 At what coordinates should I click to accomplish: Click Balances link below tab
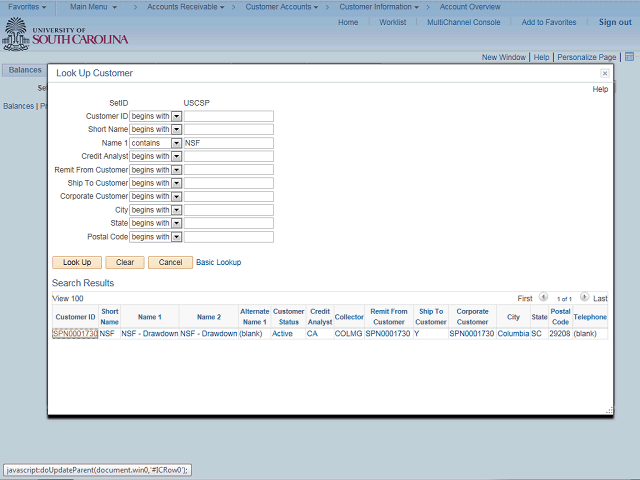click(x=18, y=106)
